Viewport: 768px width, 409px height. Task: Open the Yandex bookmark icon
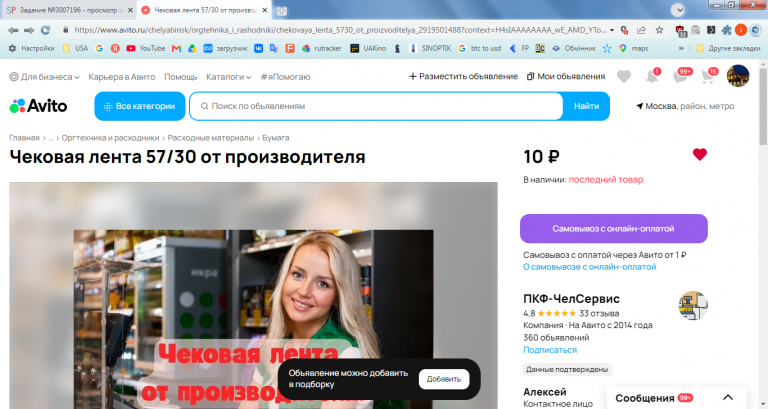tap(115, 48)
